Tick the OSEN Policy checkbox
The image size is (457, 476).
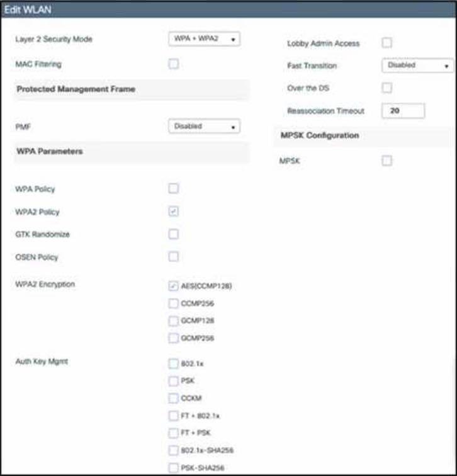174,257
